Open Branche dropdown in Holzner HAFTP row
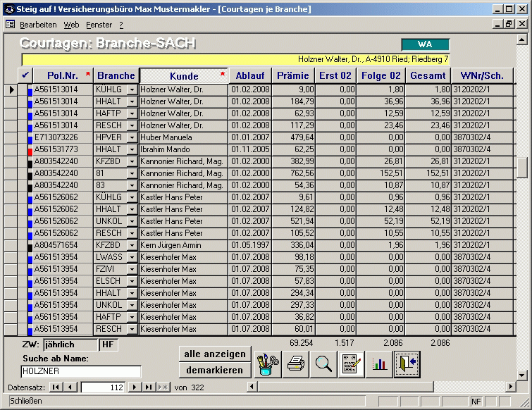This screenshot has width=532, height=410. pos(132,113)
